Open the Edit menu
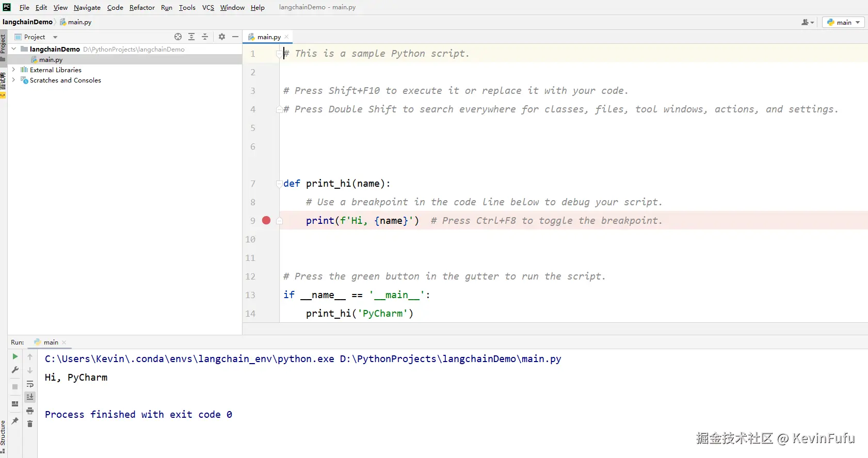868x458 pixels. (41, 7)
